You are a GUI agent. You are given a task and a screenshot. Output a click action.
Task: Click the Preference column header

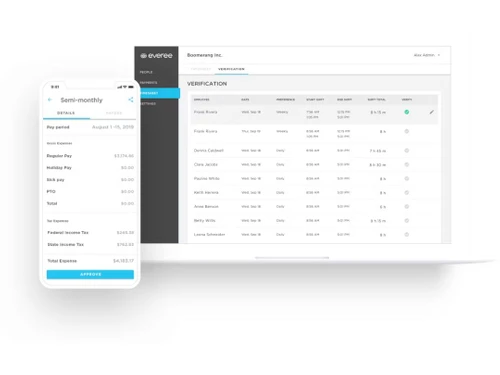coord(286,100)
